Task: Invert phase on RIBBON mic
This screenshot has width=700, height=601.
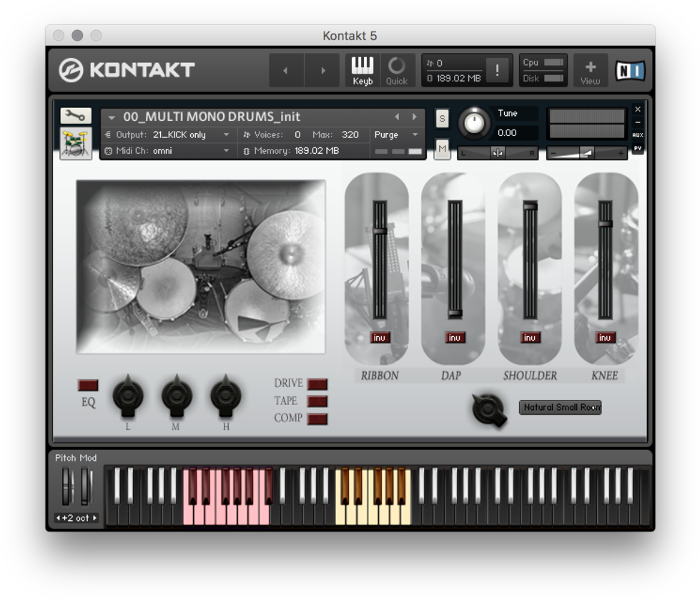Action: click(x=380, y=338)
